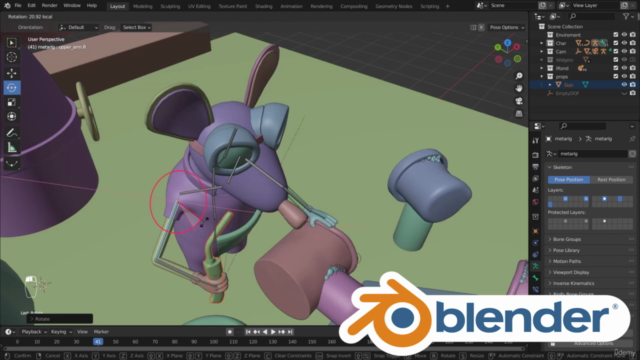Open Tool properties tab icon
Screen dimensions: 640x360
click(536, 140)
